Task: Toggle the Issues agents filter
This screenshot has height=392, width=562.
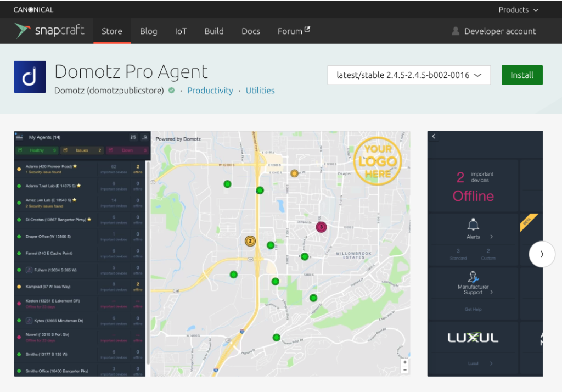Action: point(81,149)
